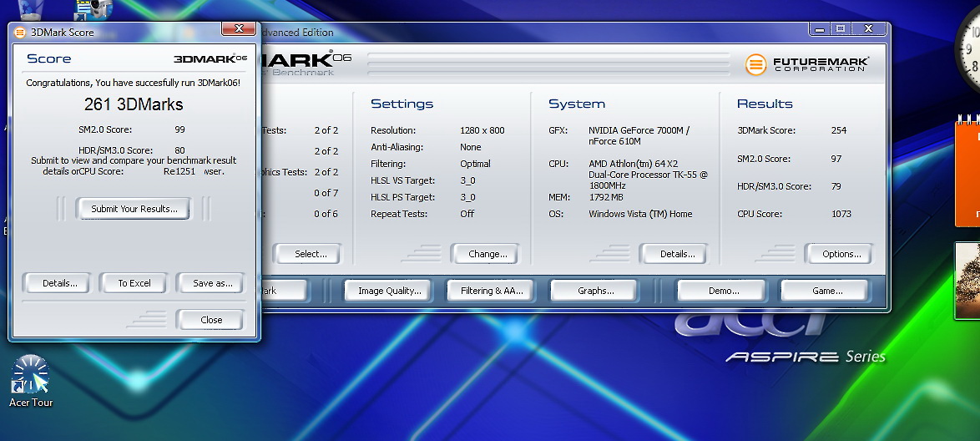The image size is (980, 441).
Task: Open Details in the Score dialog
Action: (59, 283)
